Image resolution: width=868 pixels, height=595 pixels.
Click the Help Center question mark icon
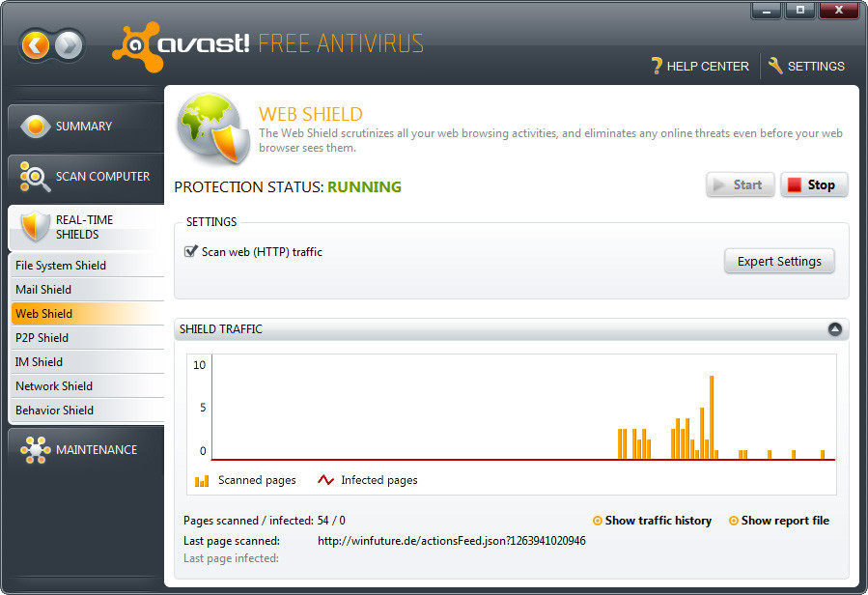click(657, 66)
